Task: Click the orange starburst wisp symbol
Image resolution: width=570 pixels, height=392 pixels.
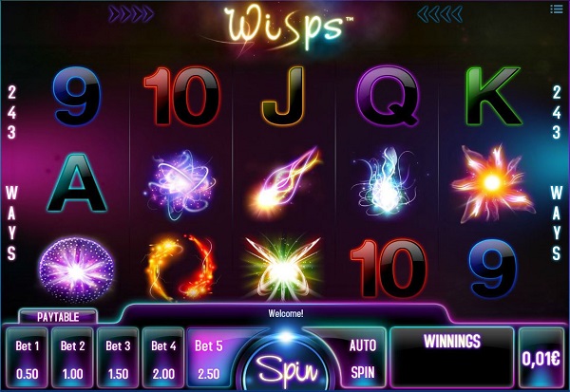Action: (x=492, y=183)
